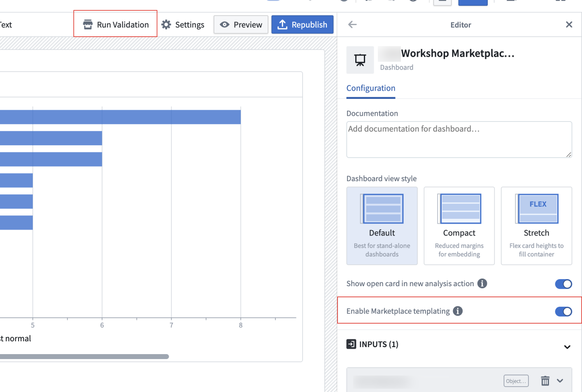Select the Default dashboard view style
The image size is (582, 392).
tap(382, 226)
